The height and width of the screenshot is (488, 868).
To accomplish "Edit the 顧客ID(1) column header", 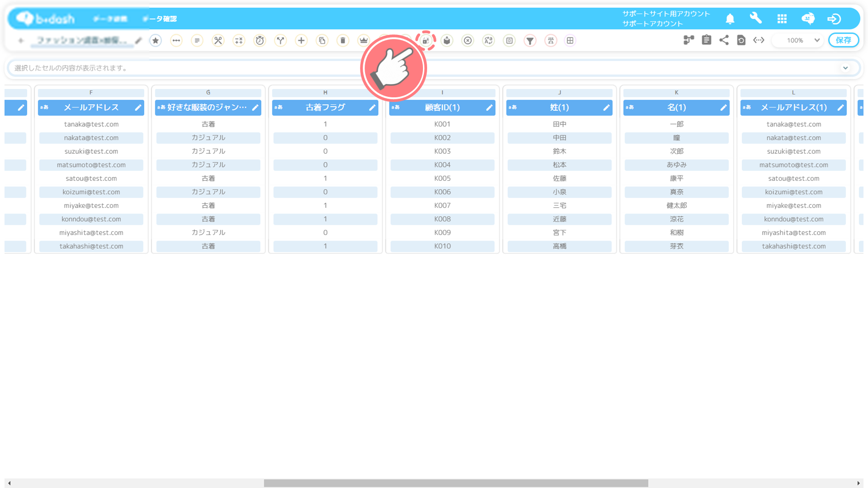I will 490,107.
